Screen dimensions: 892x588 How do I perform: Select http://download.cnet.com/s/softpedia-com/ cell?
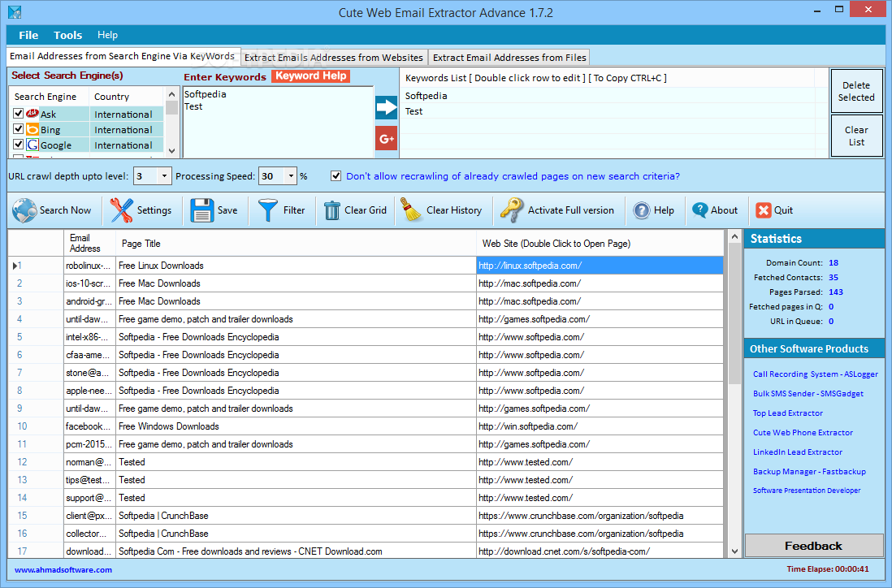point(600,551)
